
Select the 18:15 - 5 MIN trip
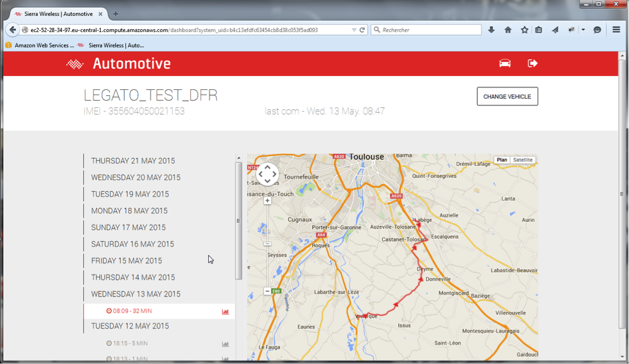coord(159,343)
